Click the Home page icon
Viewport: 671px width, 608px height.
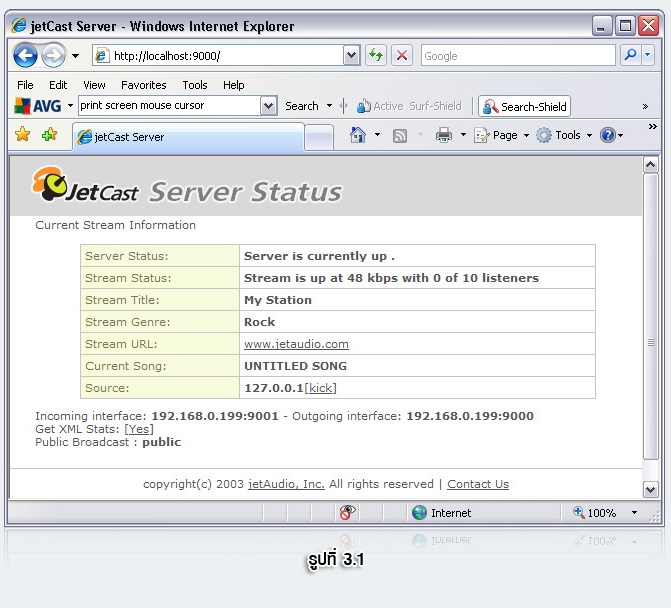(357, 135)
